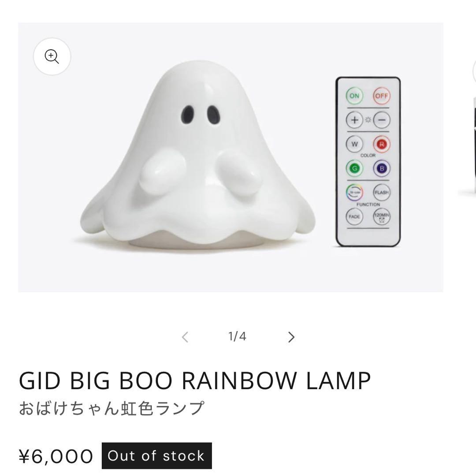476x476 pixels.
Task: Open the magnifier zoom icon on the image
Action: [52, 56]
